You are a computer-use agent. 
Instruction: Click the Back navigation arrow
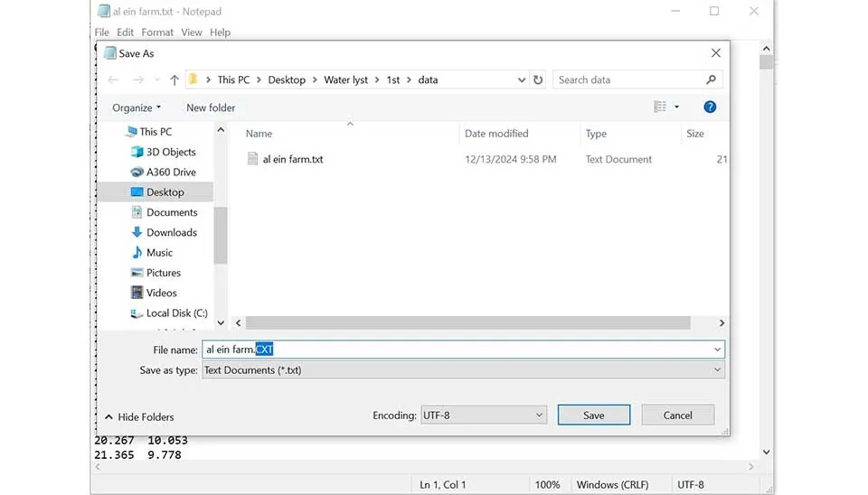click(x=113, y=80)
